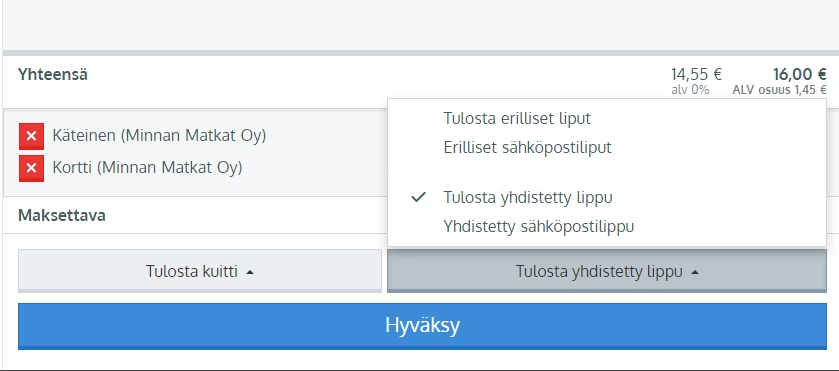The height and width of the screenshot is (371, 839).
Task: Click the 14,55 € tax-free amount
Action: point(696,74)
